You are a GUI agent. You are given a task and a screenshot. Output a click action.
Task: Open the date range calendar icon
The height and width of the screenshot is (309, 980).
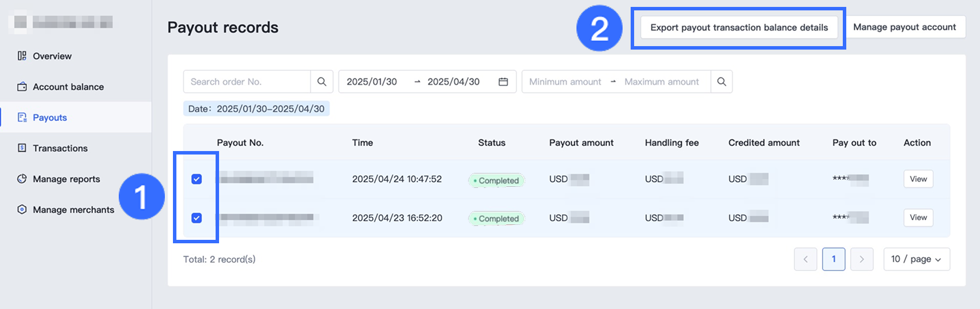(x=503, y=82)
